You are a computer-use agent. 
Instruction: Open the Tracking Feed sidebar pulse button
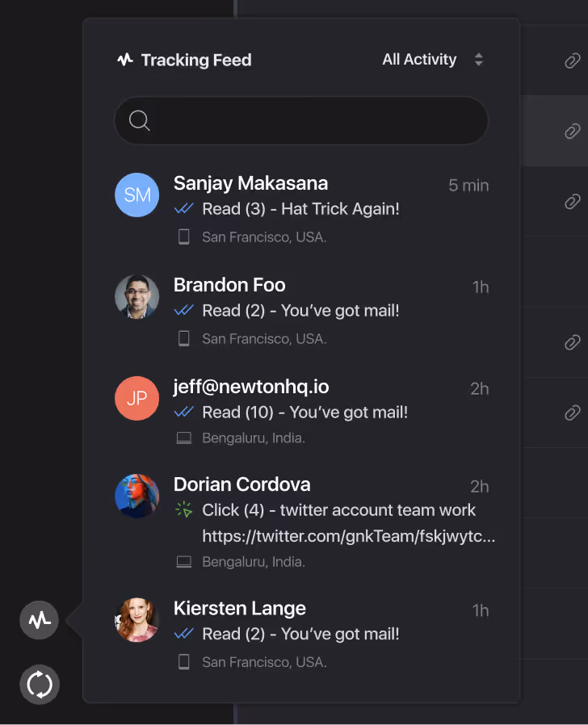coord(40,620)
